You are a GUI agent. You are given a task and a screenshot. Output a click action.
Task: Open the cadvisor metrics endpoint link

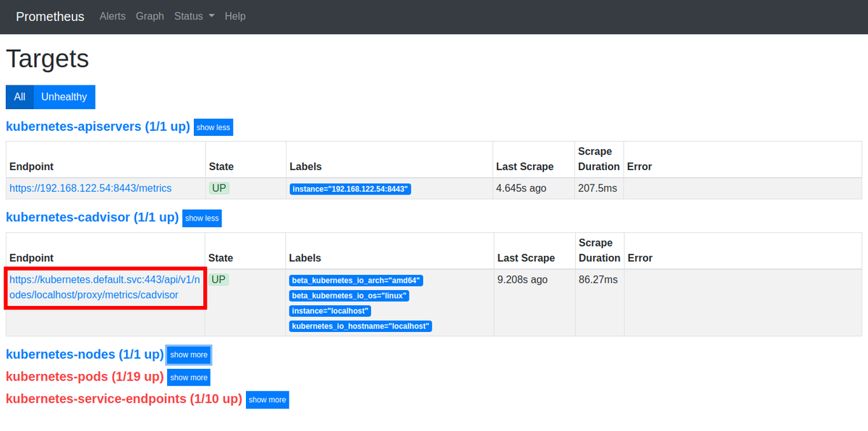(x=105, y=287)
